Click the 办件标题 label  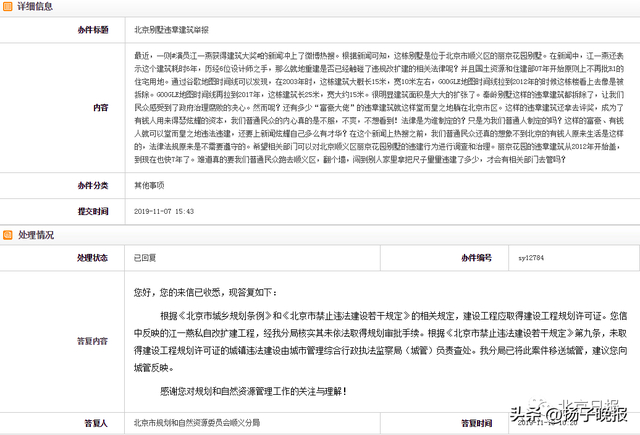point(93,30)
